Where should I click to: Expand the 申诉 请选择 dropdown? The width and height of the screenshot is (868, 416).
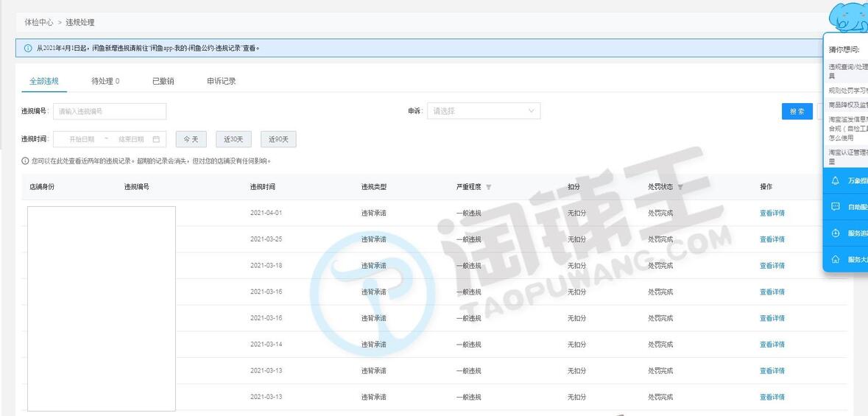(484, 111)
